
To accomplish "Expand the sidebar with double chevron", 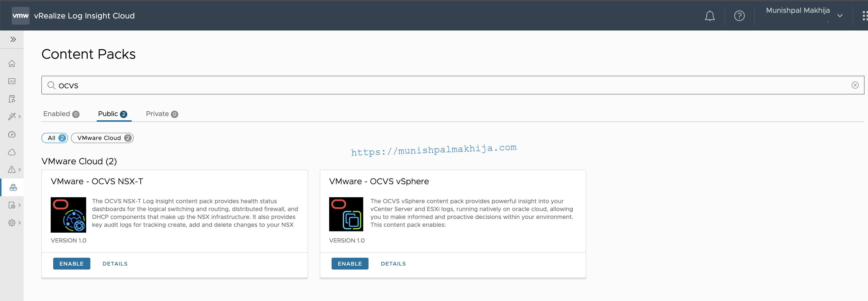I will click(x=13, y=39).
